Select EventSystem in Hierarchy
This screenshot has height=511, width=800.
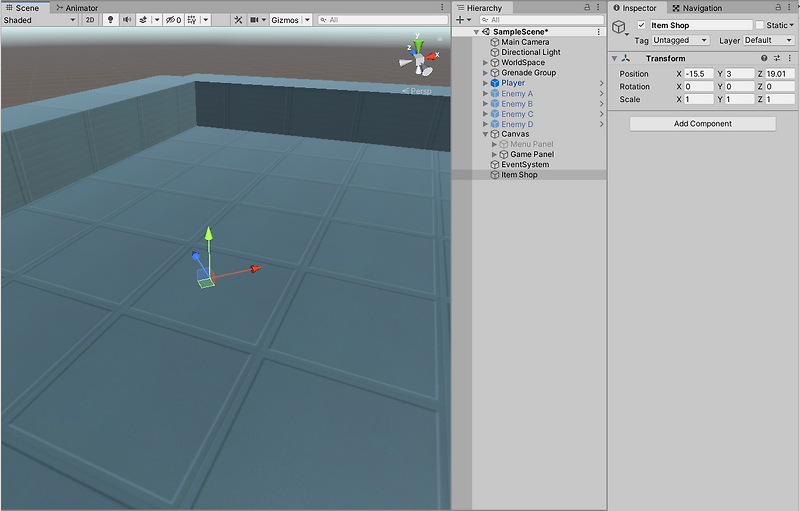click(525, 164)
